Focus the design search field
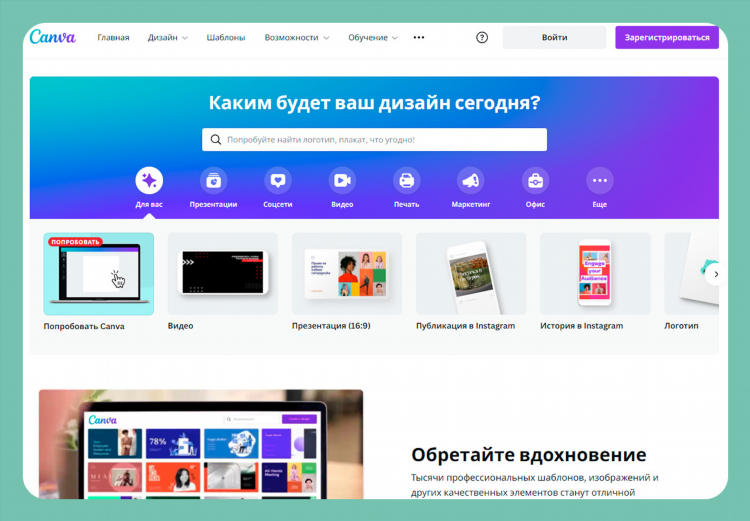Screen dimensions: 750x521 point(374,139)
